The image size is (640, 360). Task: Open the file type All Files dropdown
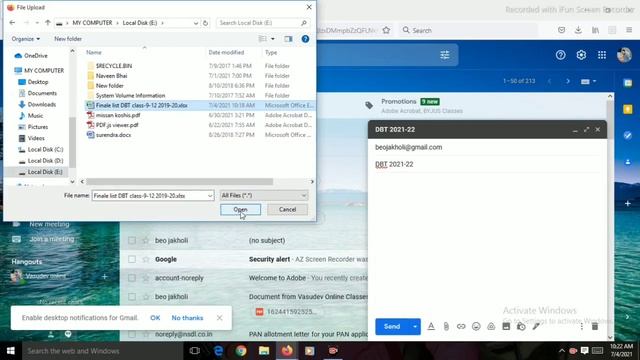264,196
